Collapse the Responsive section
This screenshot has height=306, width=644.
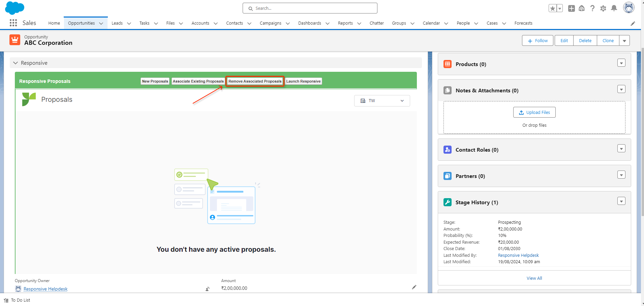(16, 63)
